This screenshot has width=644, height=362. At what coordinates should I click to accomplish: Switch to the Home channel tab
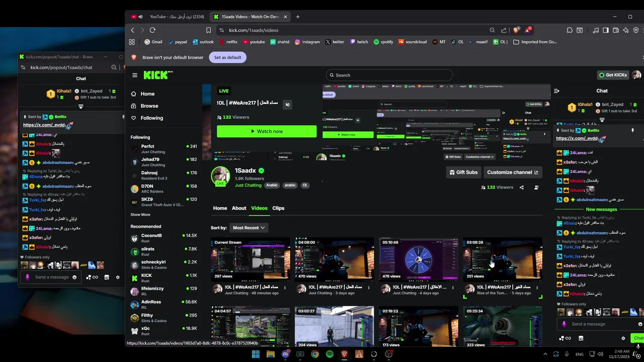[220, 208]
